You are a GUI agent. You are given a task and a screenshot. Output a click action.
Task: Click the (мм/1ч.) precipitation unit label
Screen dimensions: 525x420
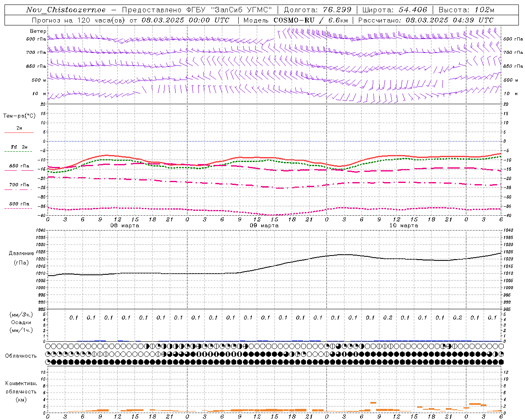tap(21, 330)
